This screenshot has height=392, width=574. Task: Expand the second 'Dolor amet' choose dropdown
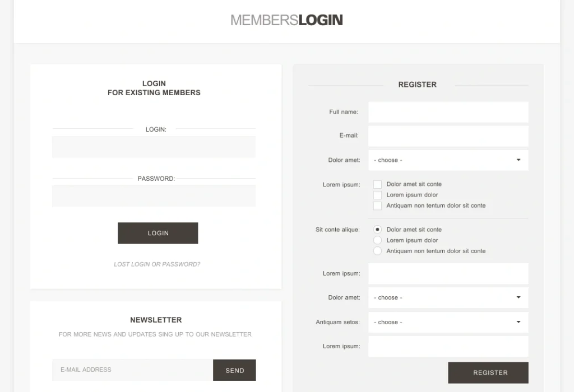pyautogui.click(x=448, y=298)
